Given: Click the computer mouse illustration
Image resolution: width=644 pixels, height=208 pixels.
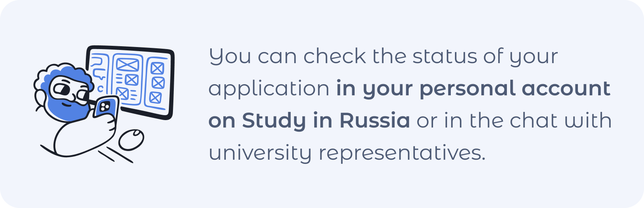Looking at the screenshot, I should click(x=132, y=139).
